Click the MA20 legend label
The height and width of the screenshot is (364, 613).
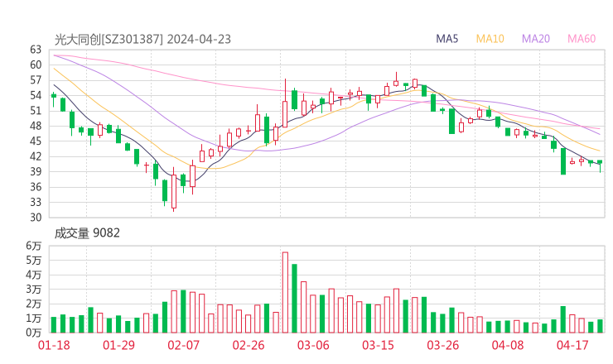pyautogui.click(x=536, y=39)
